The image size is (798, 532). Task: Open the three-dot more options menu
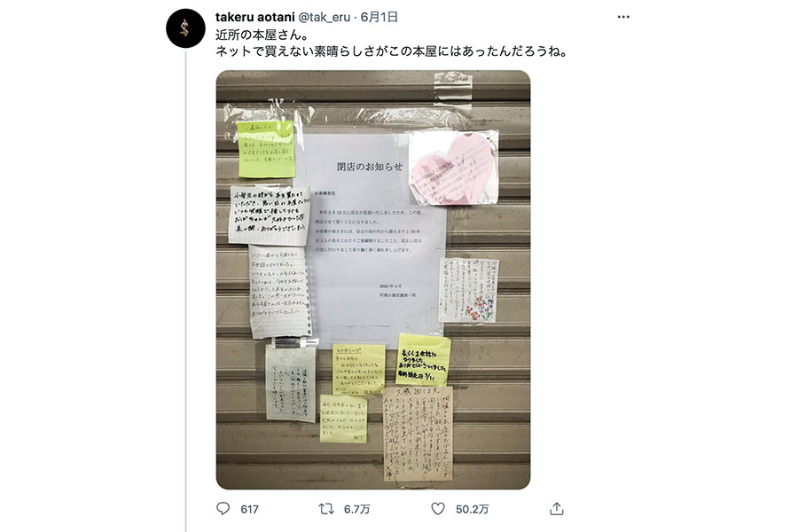[623, 17]
